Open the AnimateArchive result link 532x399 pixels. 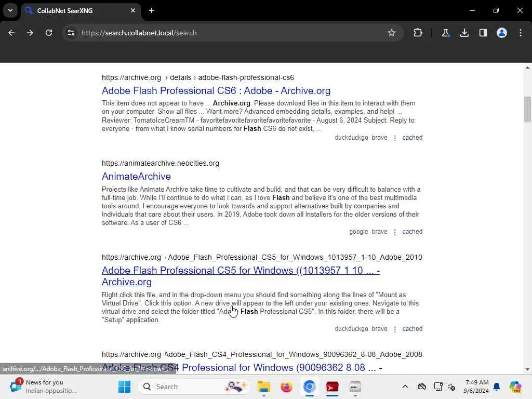[x=136, y=177]
